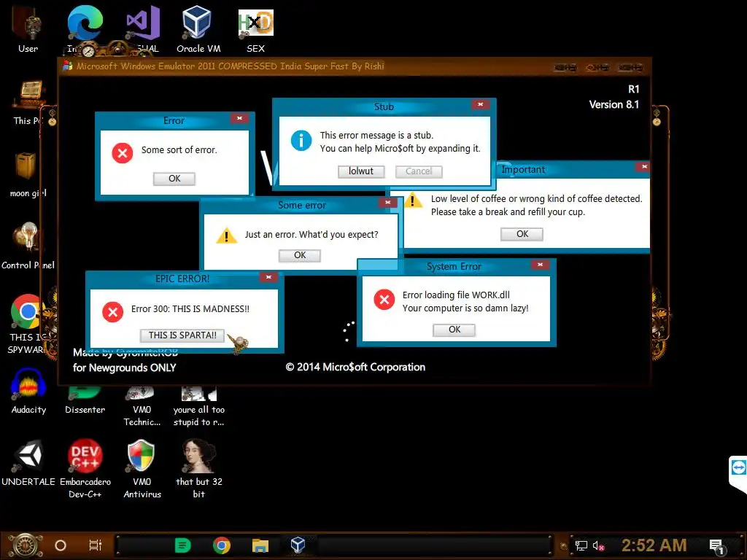The height and width of the screenshot is (560, 747).
Task: Click OK in the Error dialog
Action: click(174, 179)
